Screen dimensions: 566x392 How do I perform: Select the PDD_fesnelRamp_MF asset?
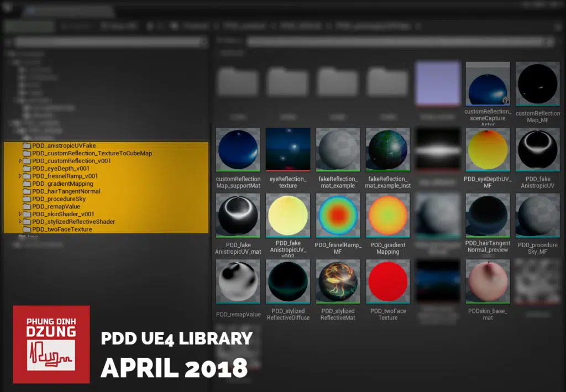338,216
